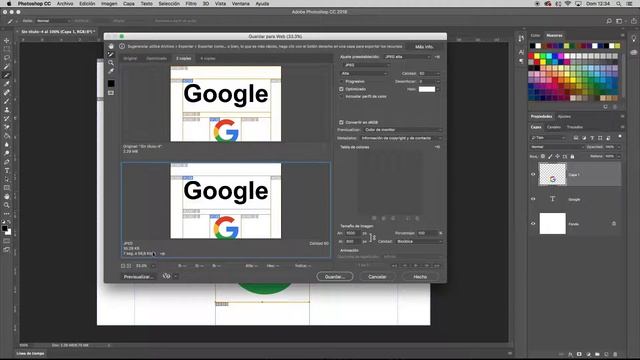Select the Clone Stamp tool in main toolbar
Image resolution: width=640 pixels, height=360 pixels.
coord(7,110)
